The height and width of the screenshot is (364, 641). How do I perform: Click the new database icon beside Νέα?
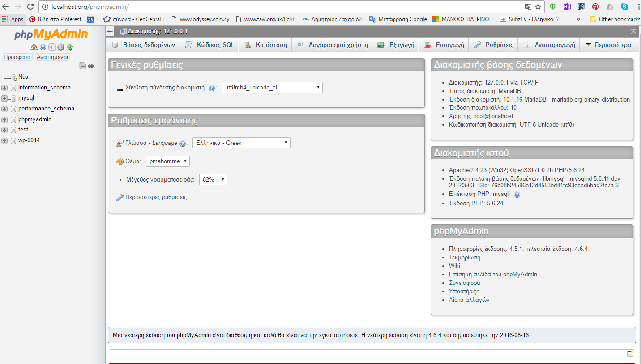pos(13,77)
